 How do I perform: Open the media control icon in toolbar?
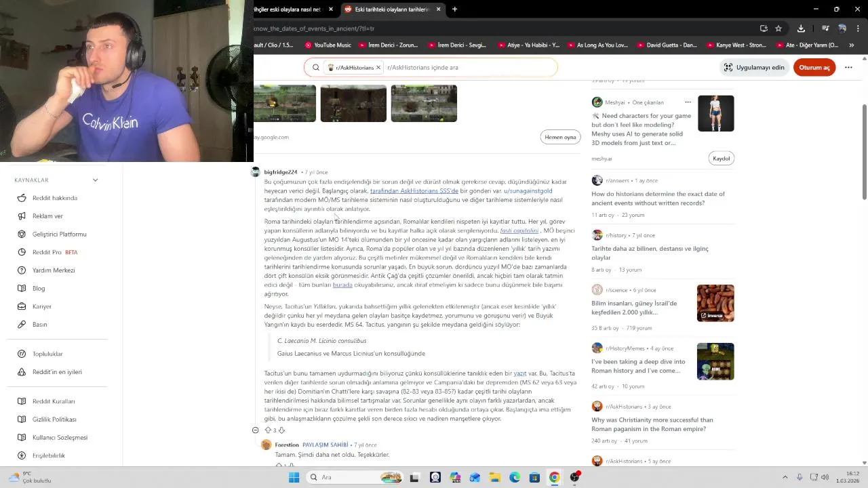tap(825, 28)
